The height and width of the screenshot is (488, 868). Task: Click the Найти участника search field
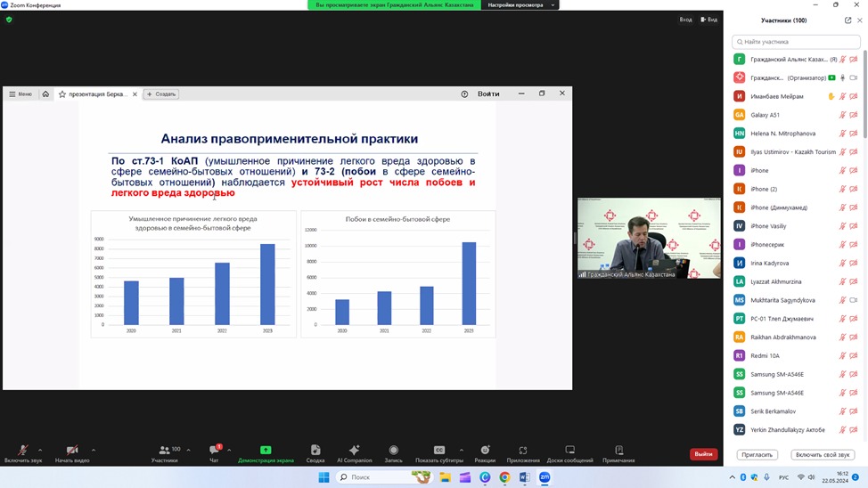[x=796, y=42]
